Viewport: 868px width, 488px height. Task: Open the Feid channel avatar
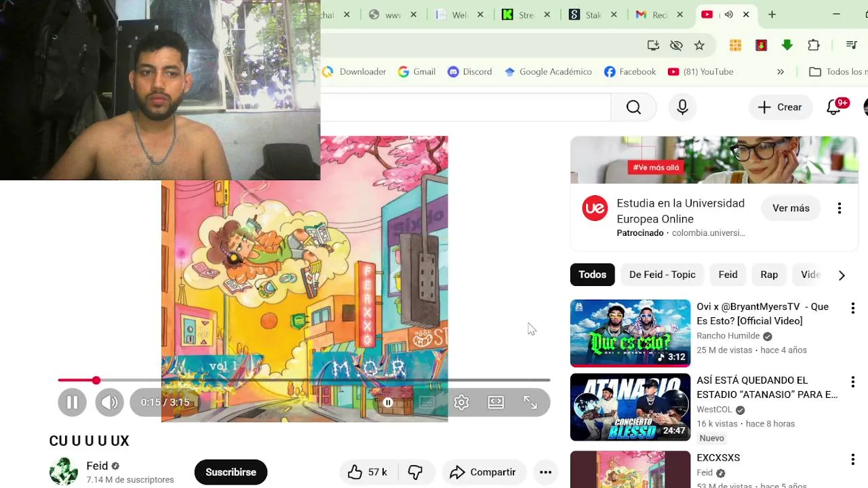[64, 472]
